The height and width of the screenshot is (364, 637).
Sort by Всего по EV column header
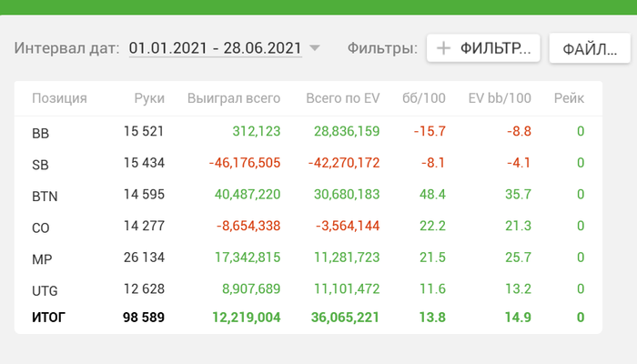[x=342, y=98]
